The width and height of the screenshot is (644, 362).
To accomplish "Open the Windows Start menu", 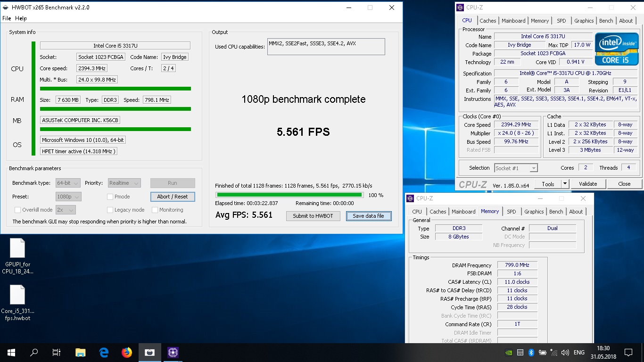I will [x=11, y=352].
